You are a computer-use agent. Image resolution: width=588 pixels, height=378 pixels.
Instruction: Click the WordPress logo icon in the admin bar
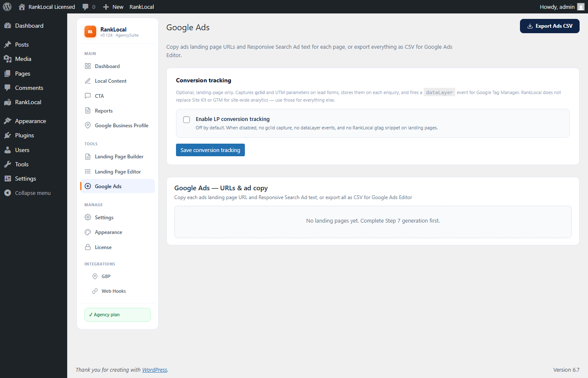pyautogui.click(x=7, y=7)
